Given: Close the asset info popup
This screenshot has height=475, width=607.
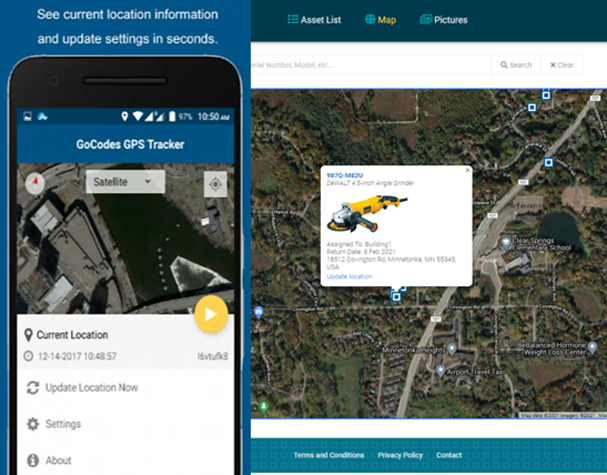Looking at the screenshot, I should [x=467, y=170].
